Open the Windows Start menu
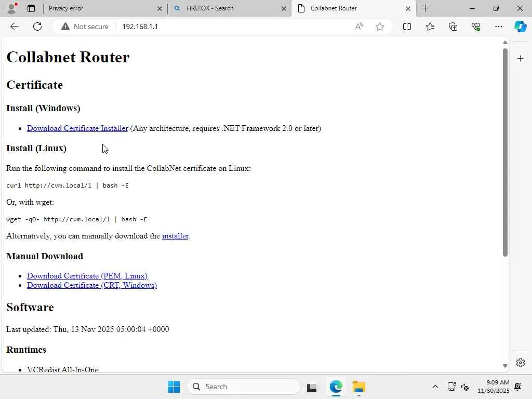 click(x=174, y=387)
